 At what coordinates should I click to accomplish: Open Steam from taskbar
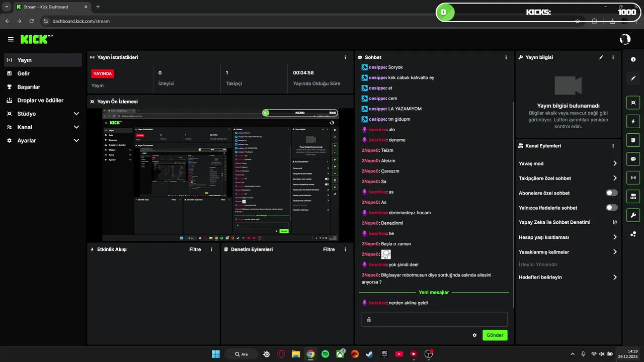pyautogui.click(x=369, y=354)
